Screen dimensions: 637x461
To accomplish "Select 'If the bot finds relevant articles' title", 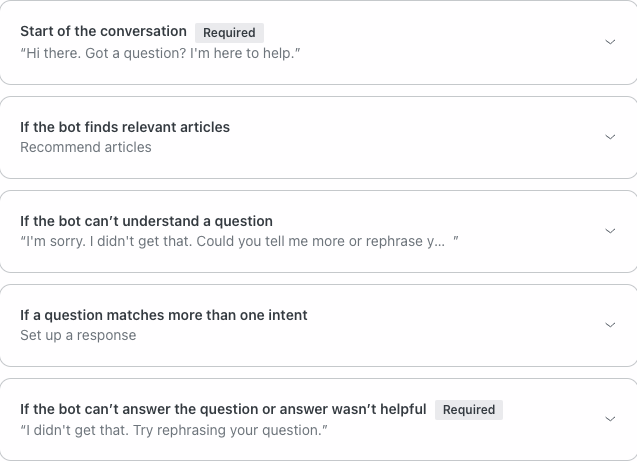I will click(125, 127).
